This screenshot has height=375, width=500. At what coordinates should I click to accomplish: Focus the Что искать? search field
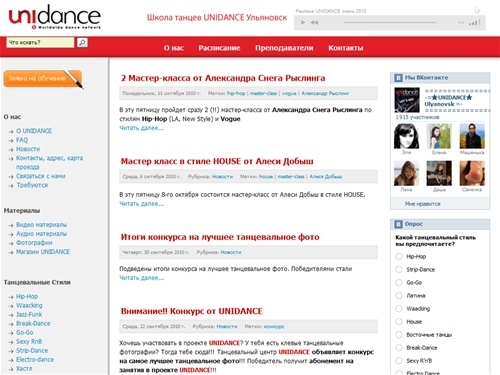(40, 42)
